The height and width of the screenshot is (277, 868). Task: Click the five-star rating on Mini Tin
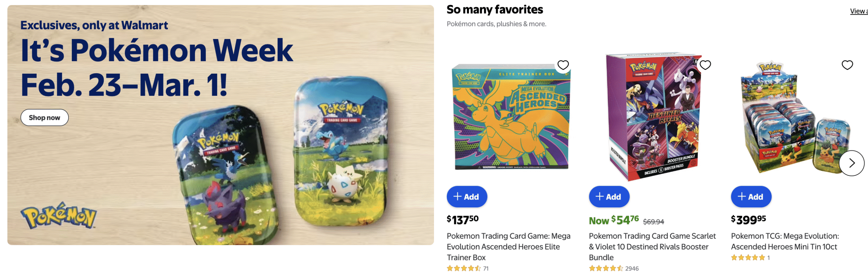pyautogui.click(x=748, y=258)
